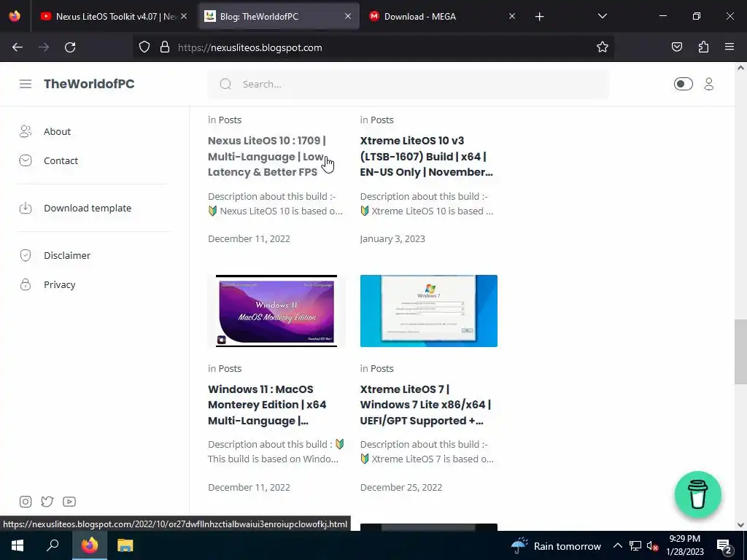747x560 pixels.
Task: Click the search magnifier icon
Action: click(225, 85)
